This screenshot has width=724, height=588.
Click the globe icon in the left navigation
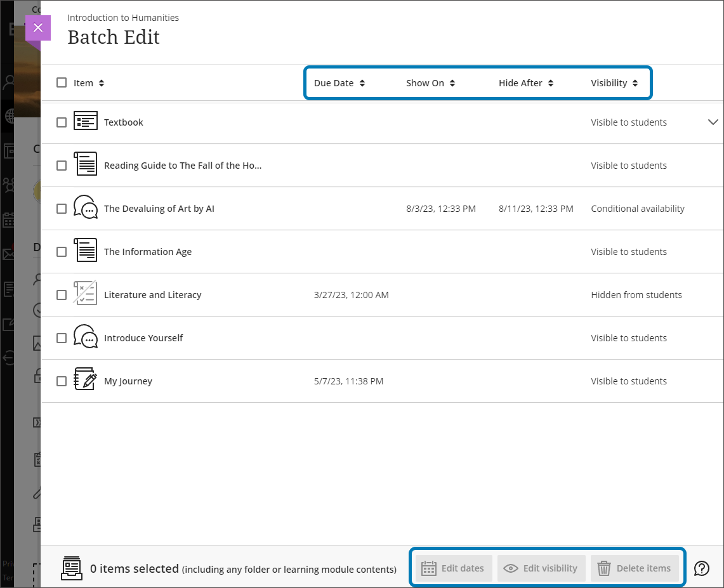coord(9,116)
